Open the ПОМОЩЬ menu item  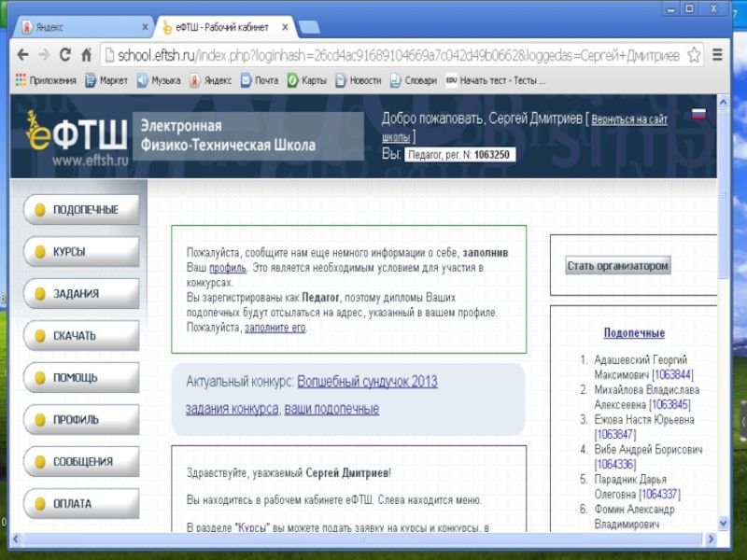tap(81, 378)
